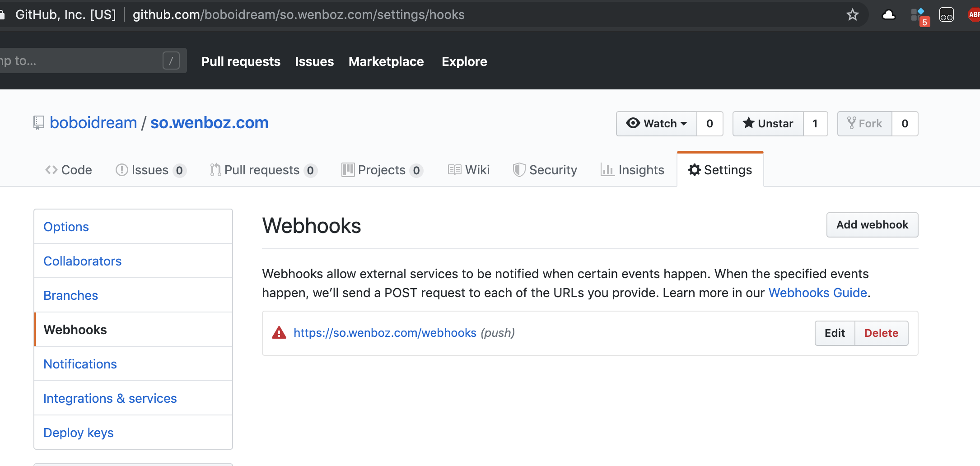Open Collaborators in the settings sidebar
The height and width of the screenshot is (466, 980).
pyautogui.click(x=133, y=261)
